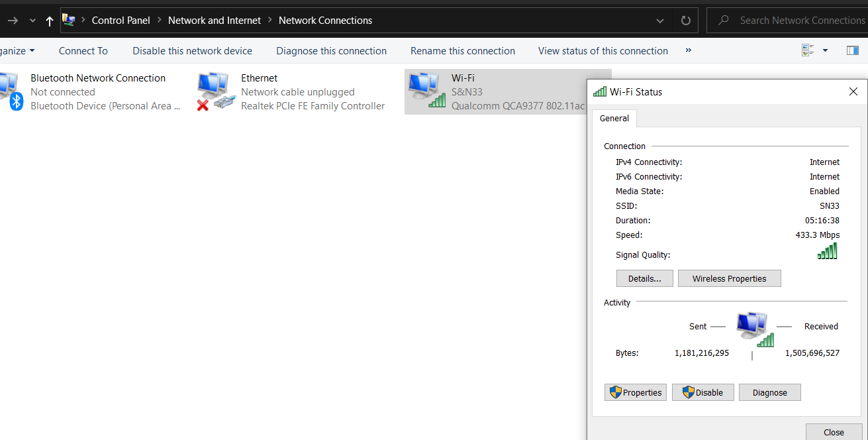Click the Bluetooth Network Connection icon
Image resolution: width=868 pixels, height=440 pixels.
(10, 91)
